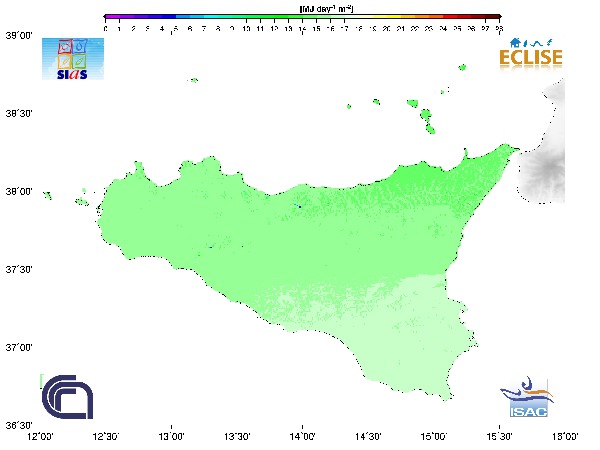This screenshot has height=450, width=600.
Task: Click the MJ day⁻¹ m⁻² unit label
Action: 326,8
